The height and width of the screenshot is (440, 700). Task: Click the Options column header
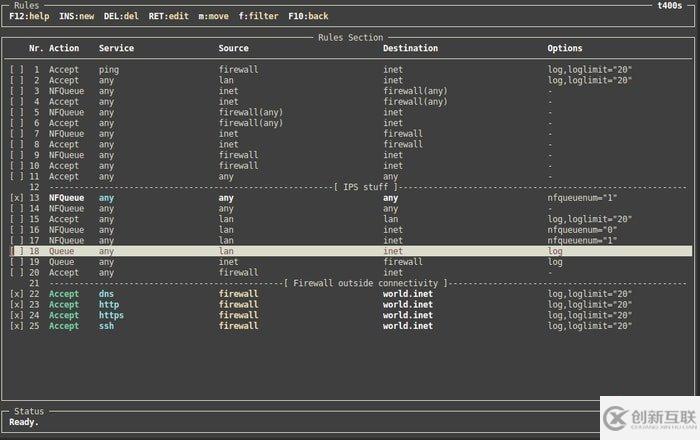coord(564,48)
